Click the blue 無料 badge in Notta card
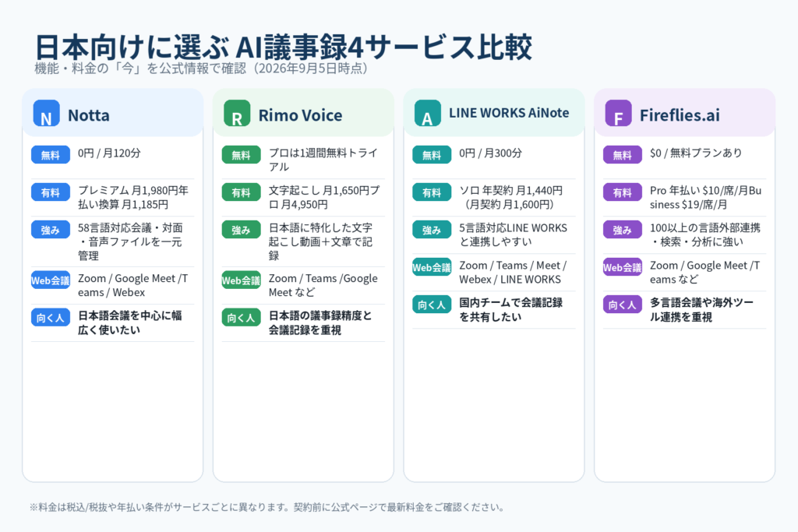The width and height of the screenshot is (798, 532). [x=51, y=155]
